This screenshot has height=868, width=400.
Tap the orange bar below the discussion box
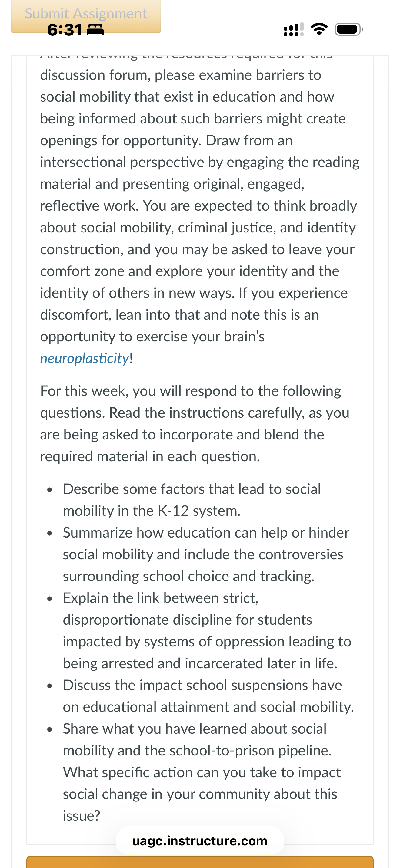click(x=200, y=862)
